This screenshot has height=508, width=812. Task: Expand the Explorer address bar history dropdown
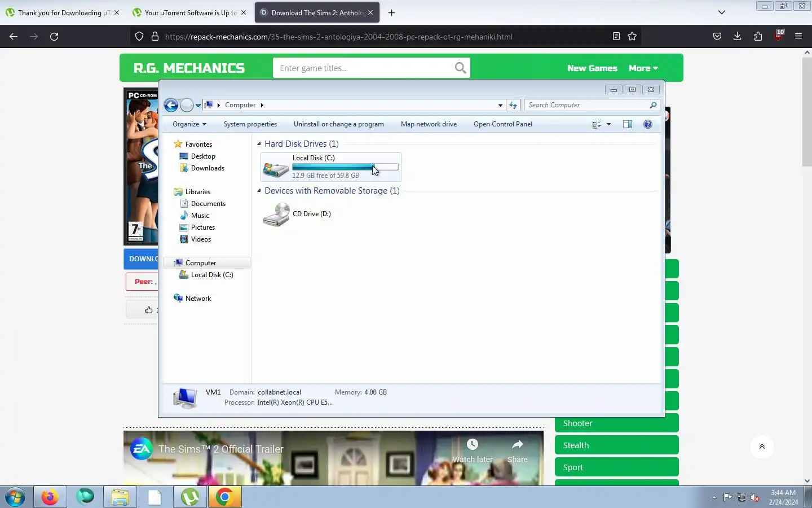point(500,105)
